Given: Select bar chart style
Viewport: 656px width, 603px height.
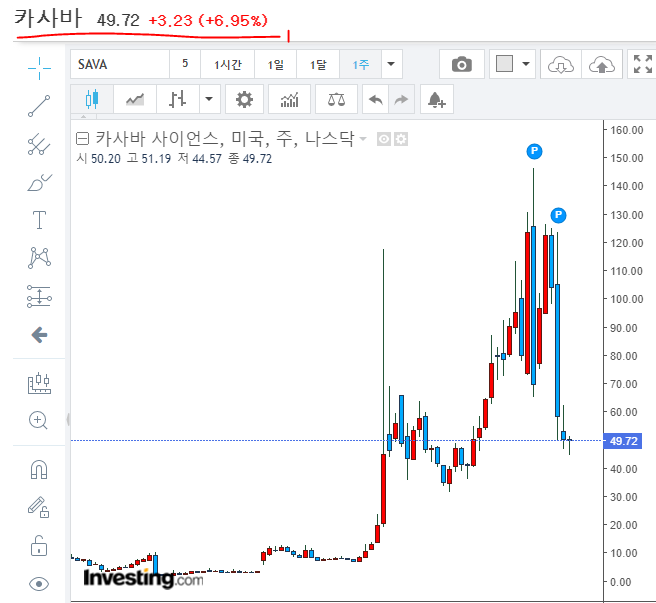Looking at the screenshot, I should click(178, 99).
